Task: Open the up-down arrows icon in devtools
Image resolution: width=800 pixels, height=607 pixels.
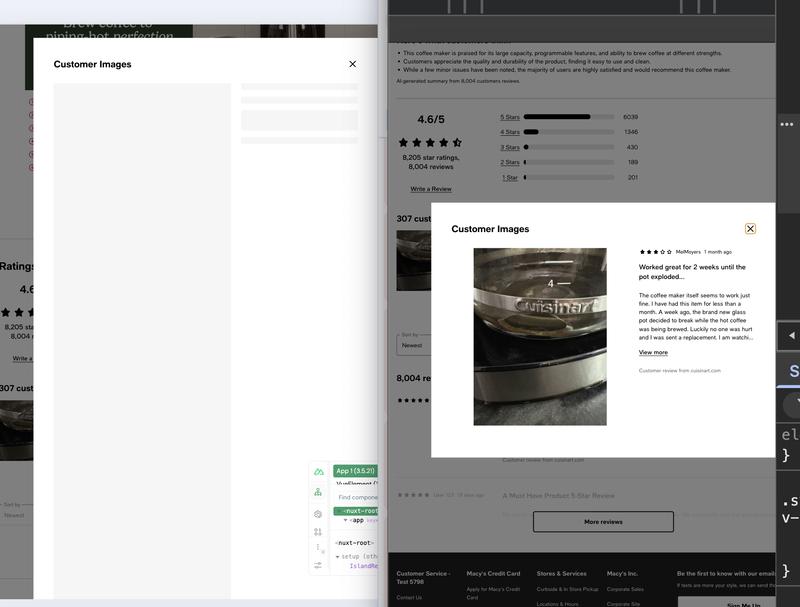Action: (x=318, y=532)
